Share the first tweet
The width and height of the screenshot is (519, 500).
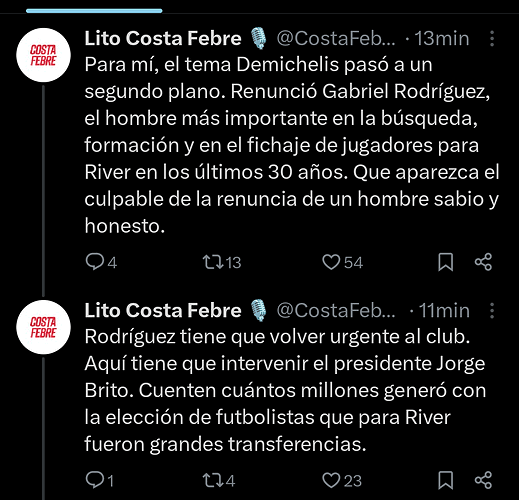click(483, 262)
